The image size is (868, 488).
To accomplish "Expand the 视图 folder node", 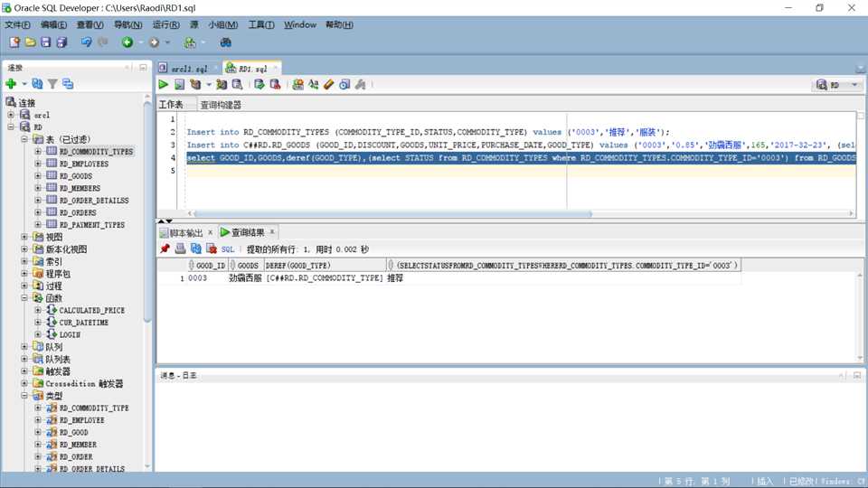I will pyautogui.click(x=24, y=237).
